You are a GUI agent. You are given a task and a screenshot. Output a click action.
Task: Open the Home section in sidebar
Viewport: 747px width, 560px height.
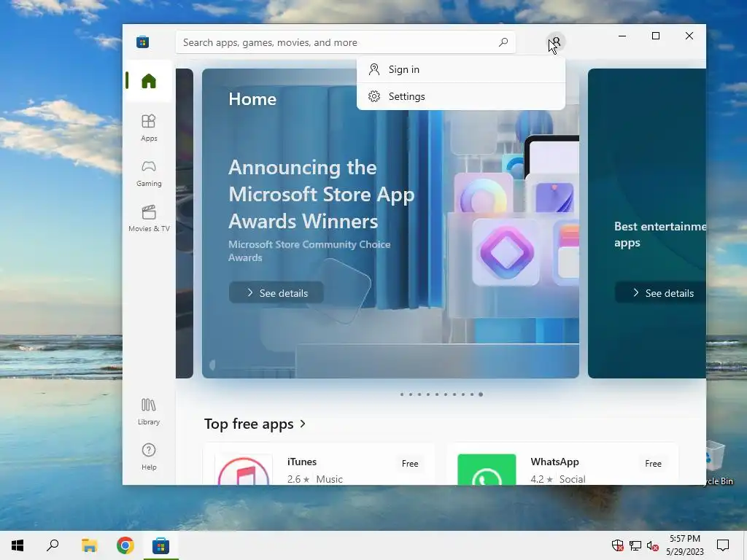148,81
